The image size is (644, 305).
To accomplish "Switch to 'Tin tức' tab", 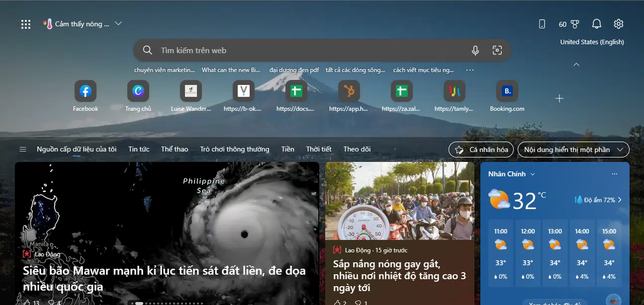I will [x=139, y=149].
